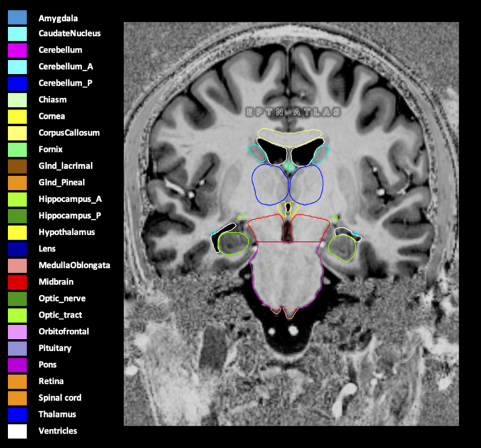Click the pink MedullaOblongata swatch
This screenshot has width=481, height=448.
click(17, 265)
